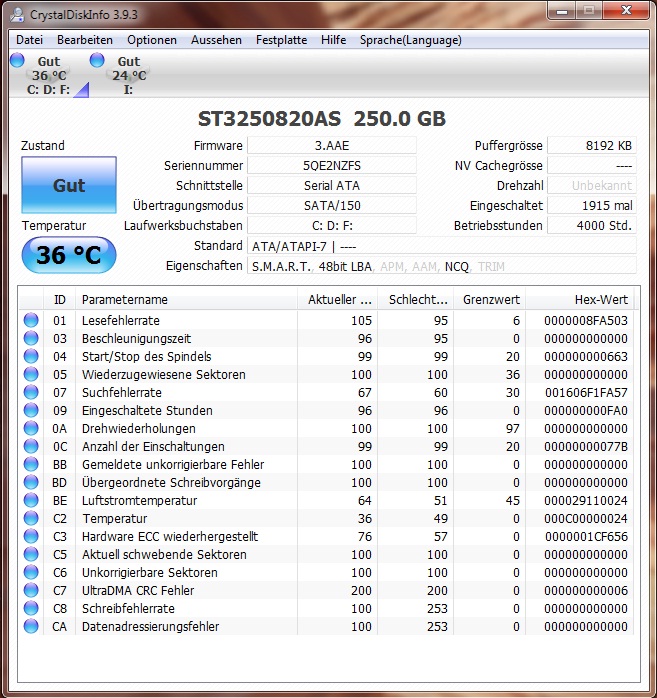Click status orb for Beschleunigungszeit row
657x698 pixels.
[x=31, y=338]
